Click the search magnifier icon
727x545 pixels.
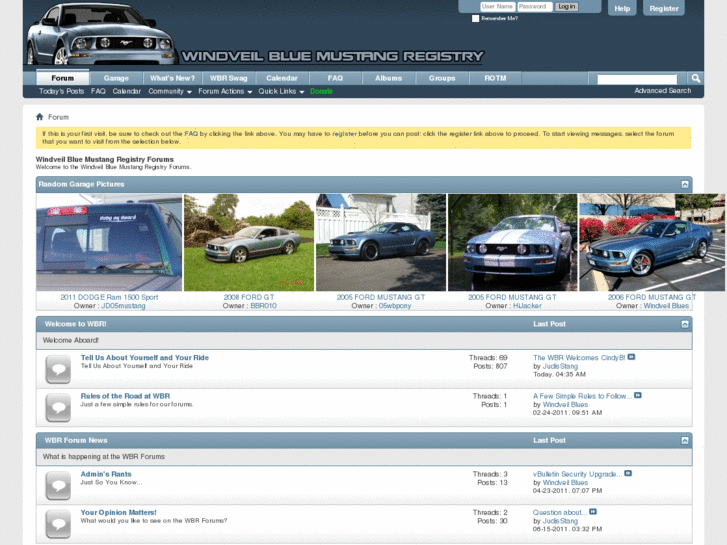tap(695, 78)
